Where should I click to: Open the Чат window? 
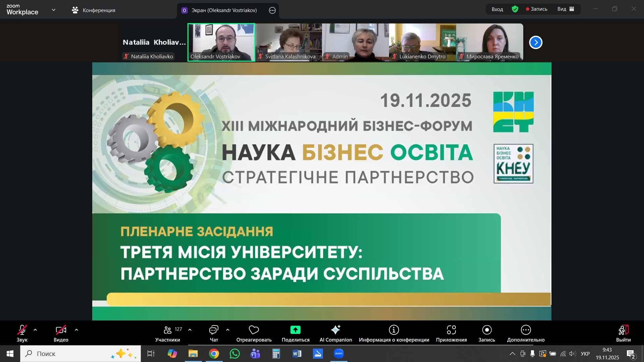(x=213, y=333)
